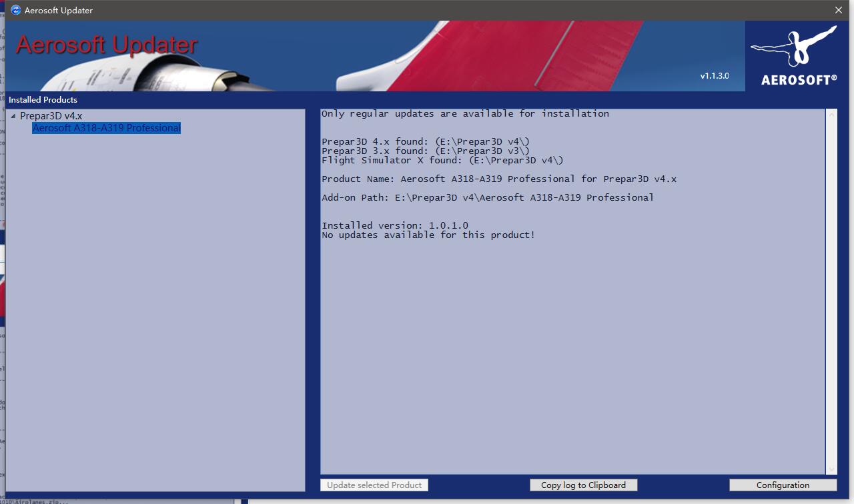Screen dimensions: 854x504
Task: Click 'No updates available for this product!' line
Action: pos(428,235)
